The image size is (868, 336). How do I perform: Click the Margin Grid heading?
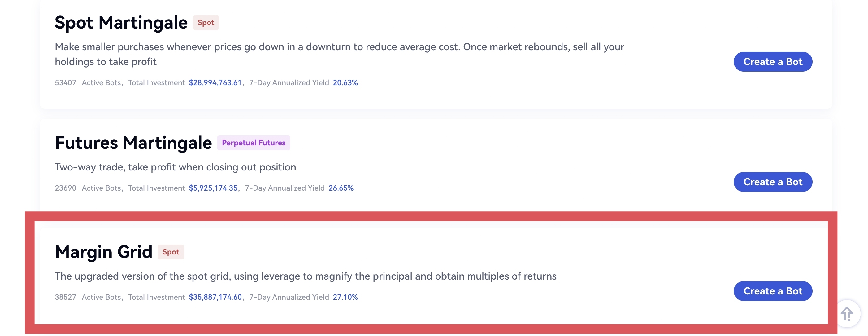point(103,252)
